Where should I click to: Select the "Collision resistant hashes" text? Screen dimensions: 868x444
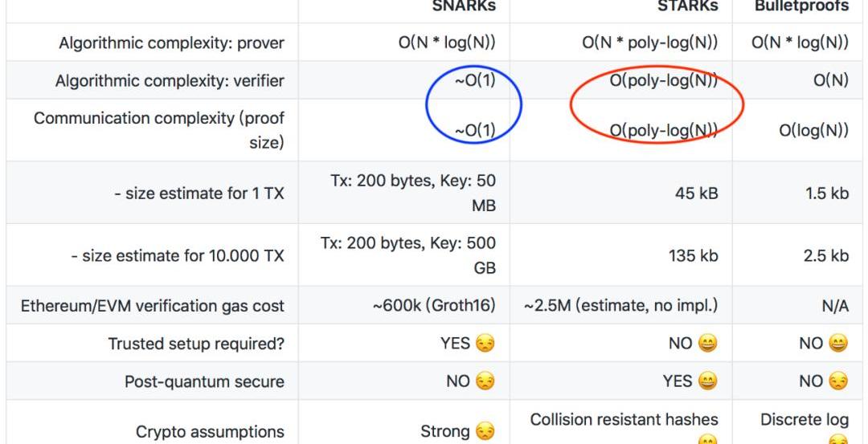tap(624, 419)
